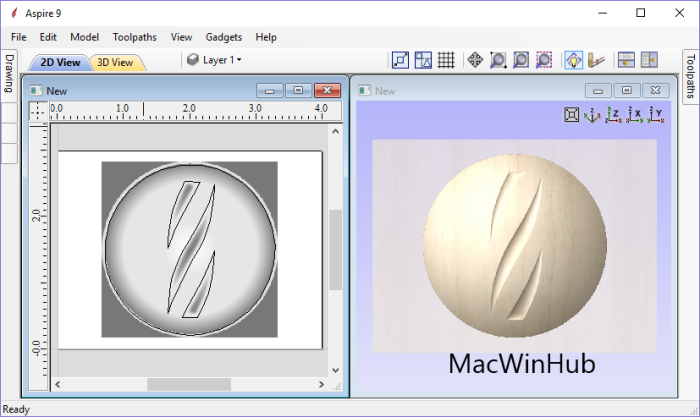Tile views vertically icon
Viewport: 700px width, 417px height.
[x=649, y=60]
